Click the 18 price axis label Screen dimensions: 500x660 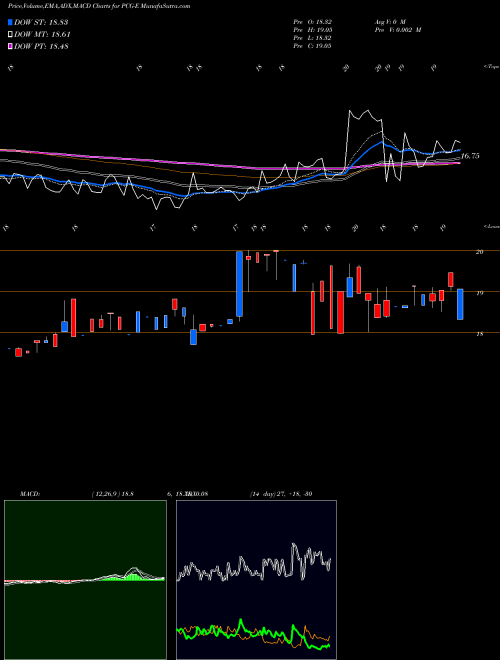click(x=479, y=334)
